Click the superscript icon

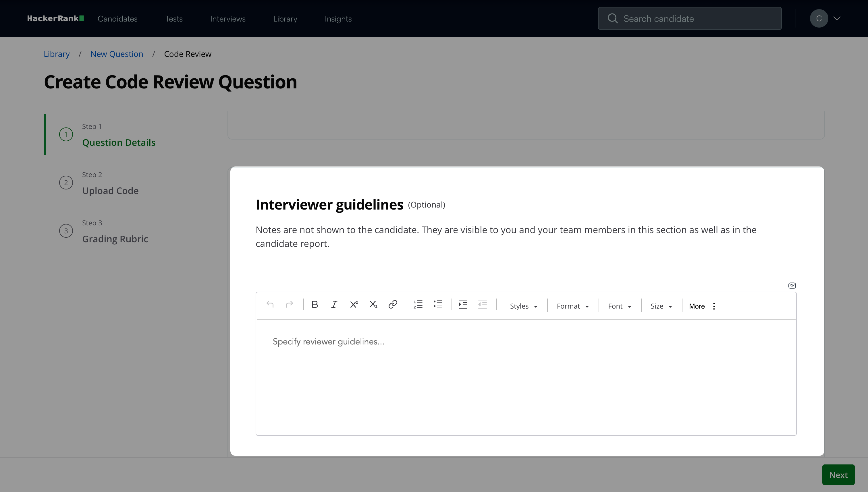tap(354, 305)
